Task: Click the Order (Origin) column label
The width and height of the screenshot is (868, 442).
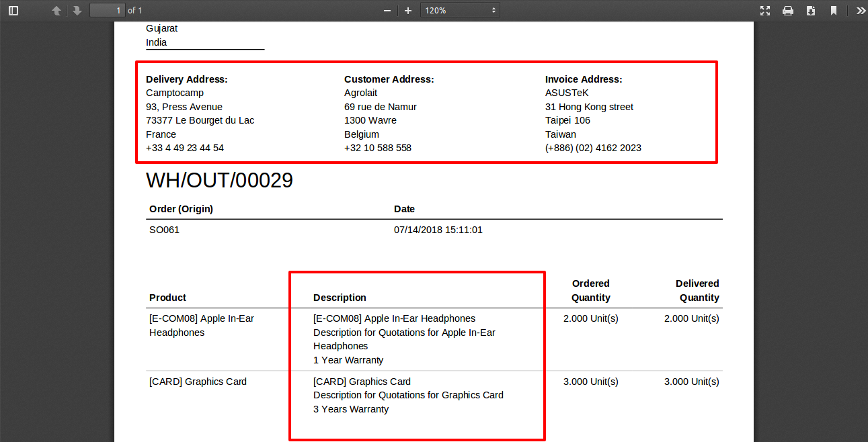Action: pyautogui.click(x=181, y=209)
